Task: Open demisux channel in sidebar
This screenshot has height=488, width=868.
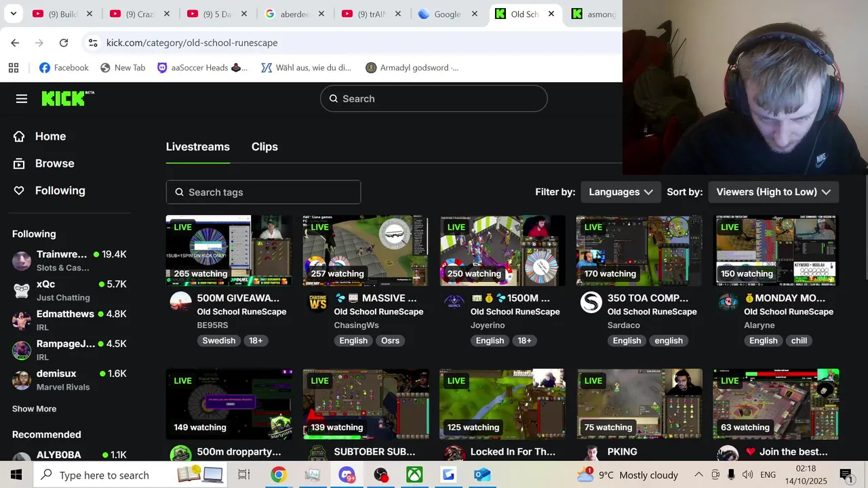Action: pos(69,380)
